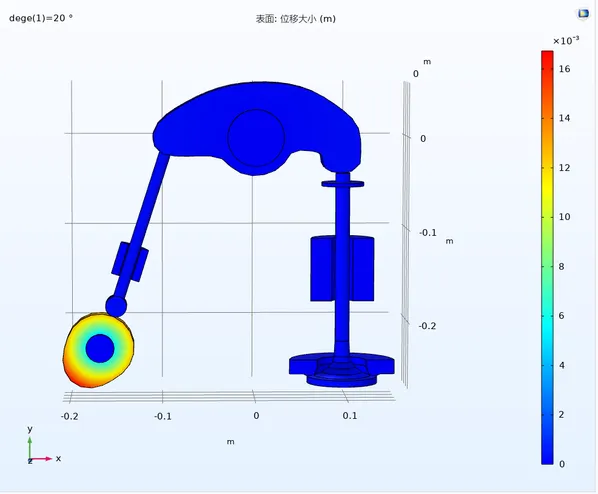The height and width of the screenshot is (494, 598).
Task: Click the "×10⁻³" legend scale factor
Action: coord(566,40)
